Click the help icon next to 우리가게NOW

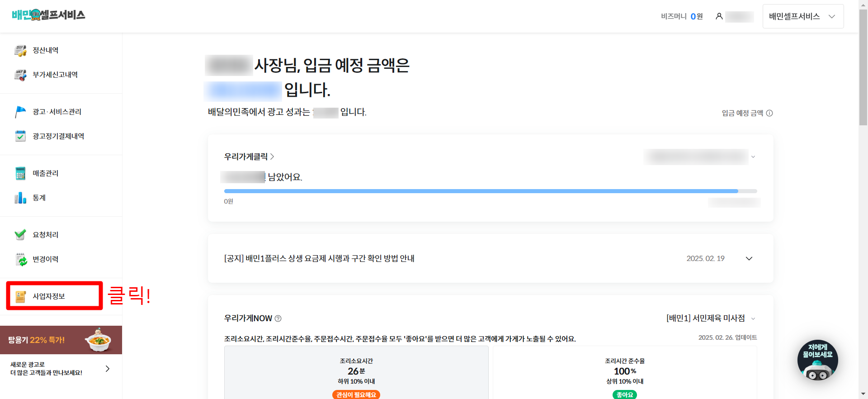pos(278,318)
